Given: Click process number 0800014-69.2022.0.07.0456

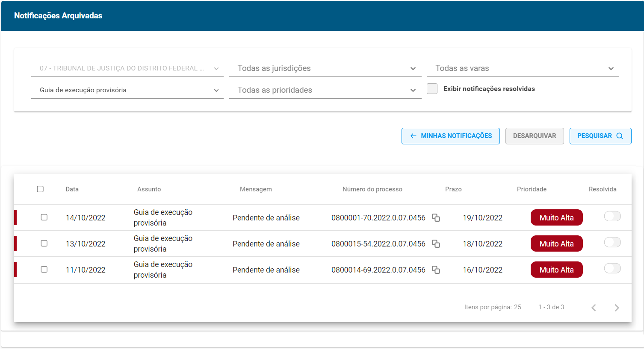Looking at the screenshot, I should [378, 270].
